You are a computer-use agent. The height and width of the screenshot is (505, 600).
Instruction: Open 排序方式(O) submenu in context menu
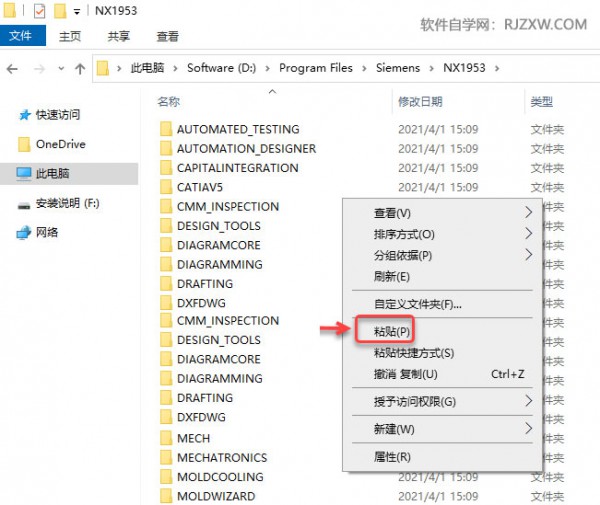[x=442, y=234]
